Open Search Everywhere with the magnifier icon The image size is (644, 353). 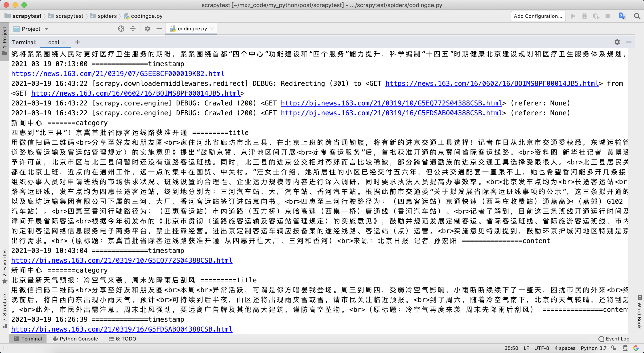[x=637, y=16]
